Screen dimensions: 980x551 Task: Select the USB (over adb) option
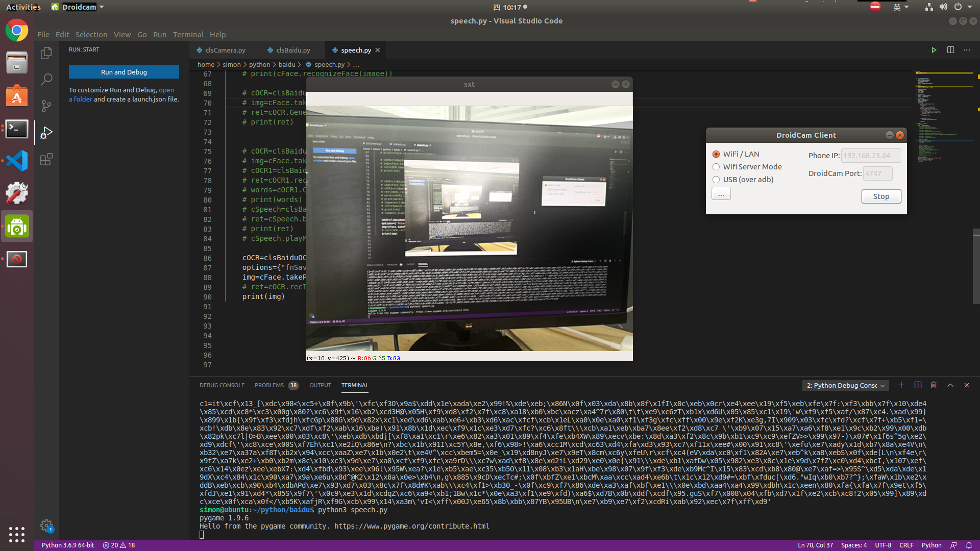click(716, 180)
